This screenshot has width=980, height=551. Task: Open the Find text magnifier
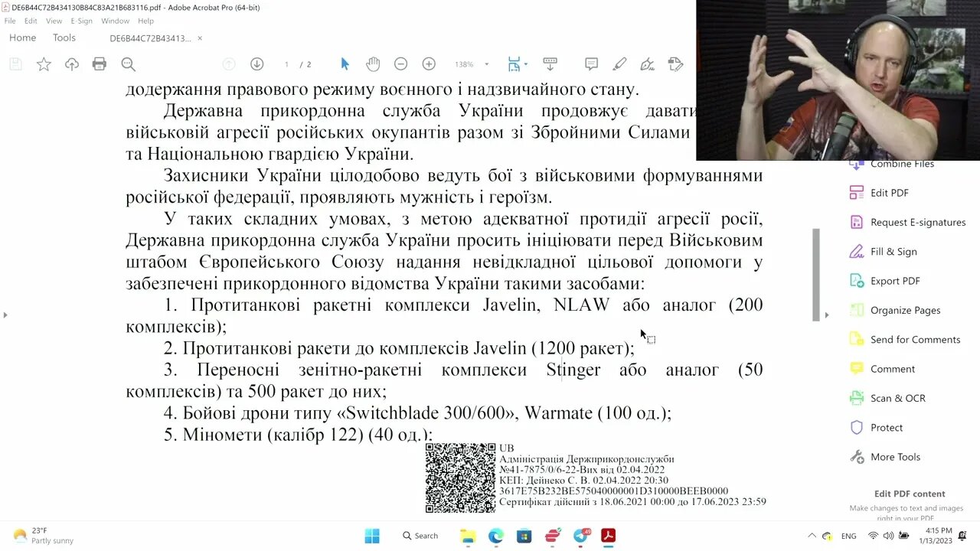coord(128,64)
